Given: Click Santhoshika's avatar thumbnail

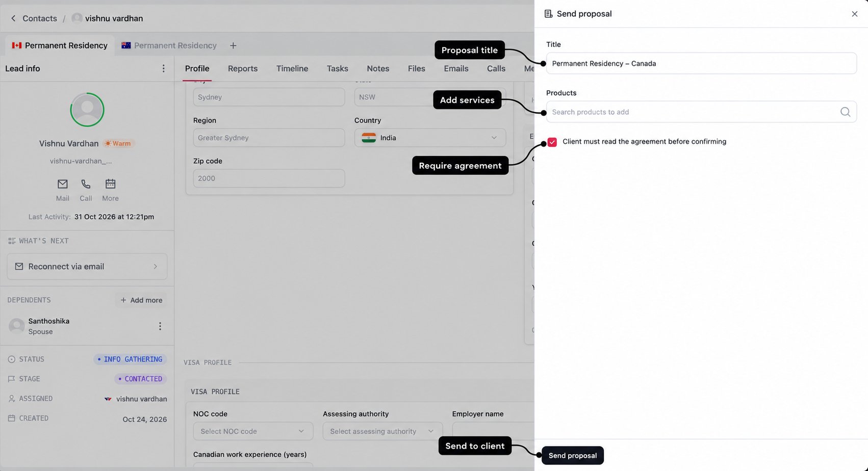Looking at the screenshot, I should point(17,326).
